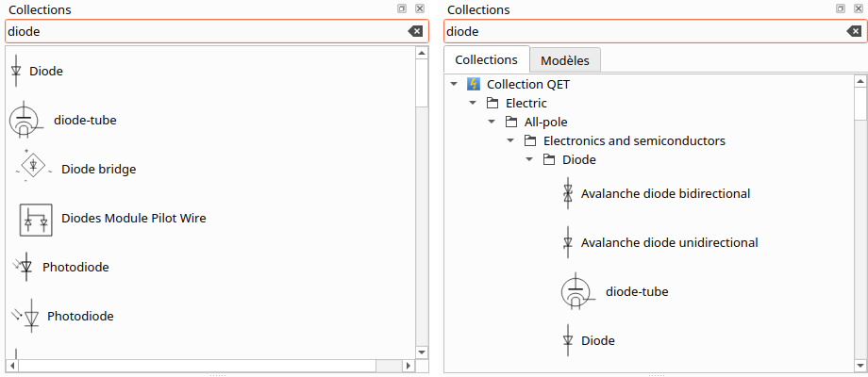Collapse the Collection QET tree node

(x=454, y=84)
